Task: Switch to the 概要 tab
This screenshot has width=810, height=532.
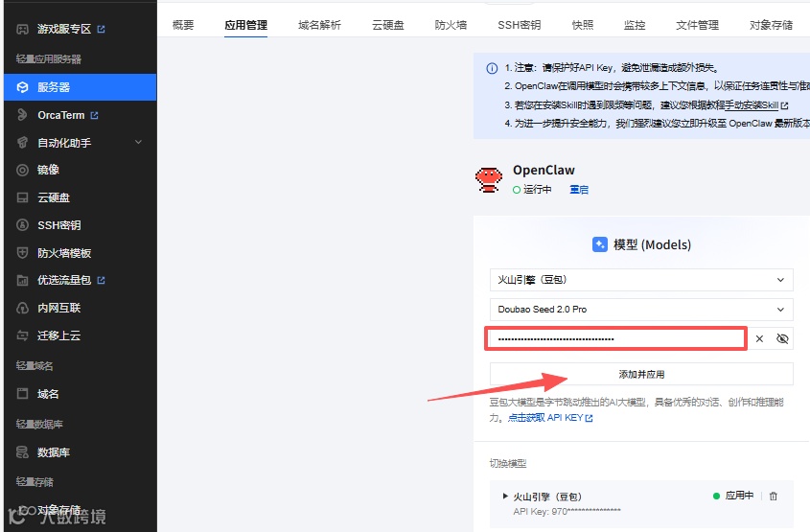Action: (183, 25)
